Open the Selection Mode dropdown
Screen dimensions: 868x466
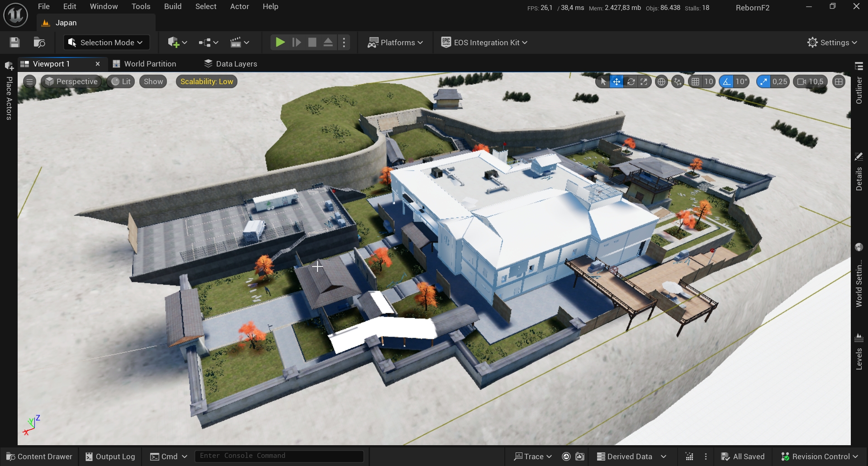click(106, 43)
